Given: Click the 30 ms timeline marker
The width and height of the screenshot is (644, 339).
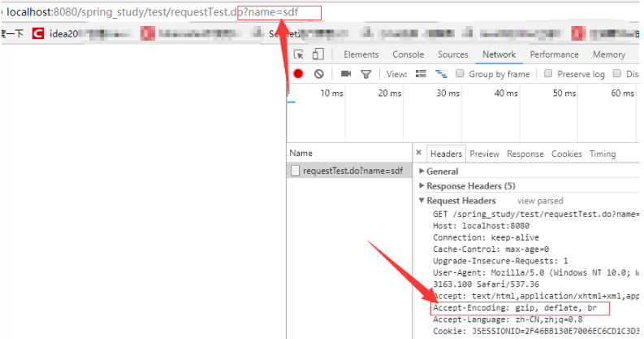Looking at the screenshot, I should tap(447, 93).
